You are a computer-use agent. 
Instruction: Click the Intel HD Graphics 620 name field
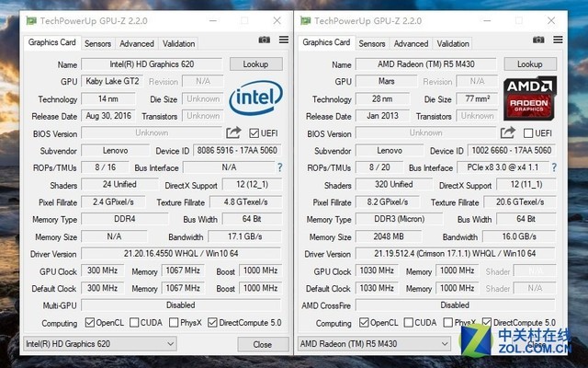[152, 64]
